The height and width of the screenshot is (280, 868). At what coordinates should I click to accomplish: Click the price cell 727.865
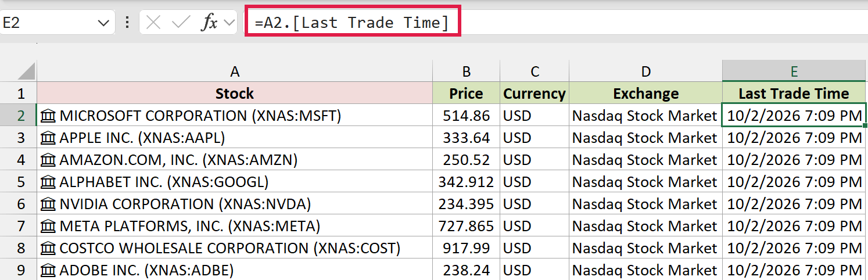(467, 226)
